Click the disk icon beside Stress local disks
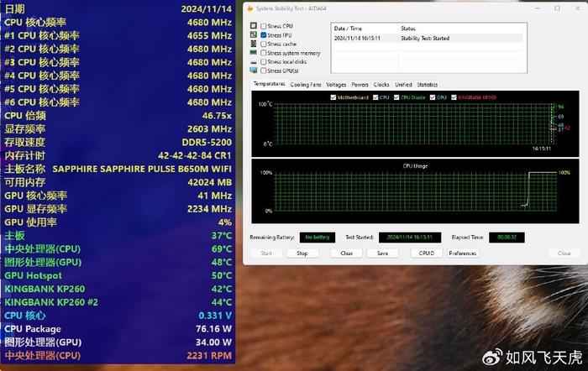 coord(254,62)
